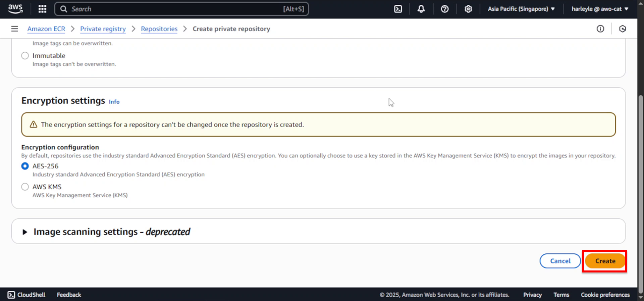Open notifications bell
Image resolution: width=644 pixels, height=301 pixels.
(421, 9)
